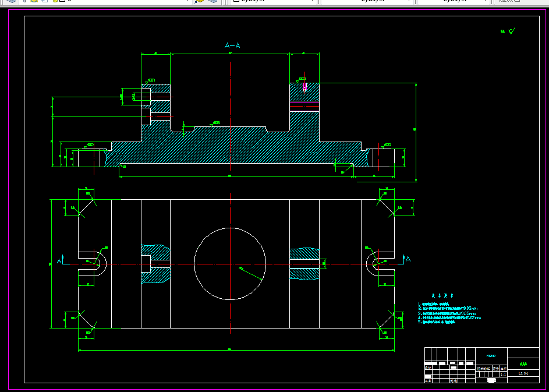
Task: Select technical requirement line 2 ending 0.05mm
Action: coord(448,309)
